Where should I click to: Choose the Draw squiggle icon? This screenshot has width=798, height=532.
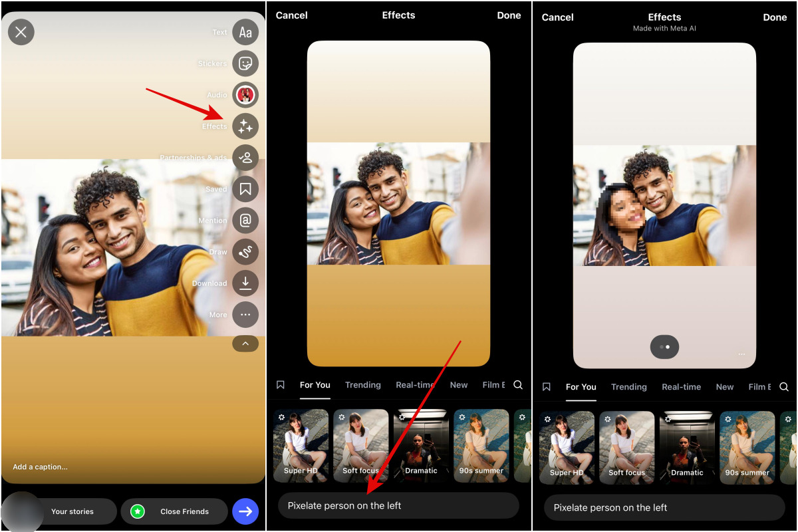(x=245, y=252)
